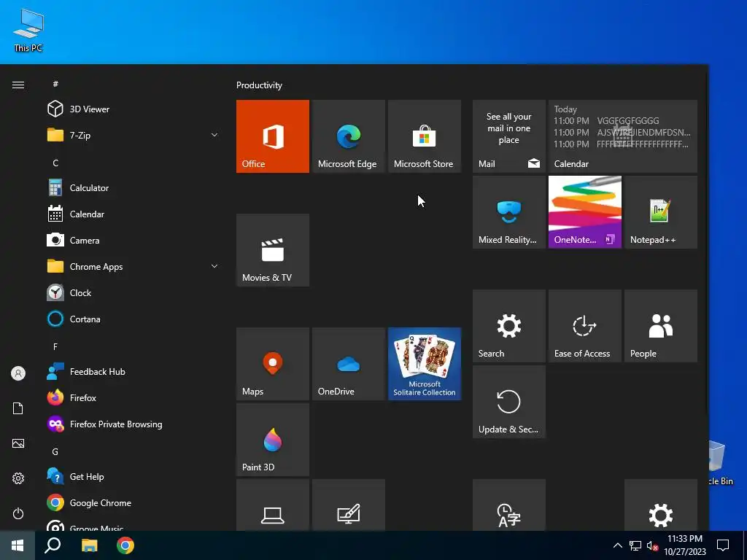Open the Ease of Access tile
This screenshot has height=560, width=747.
(584, 326)
